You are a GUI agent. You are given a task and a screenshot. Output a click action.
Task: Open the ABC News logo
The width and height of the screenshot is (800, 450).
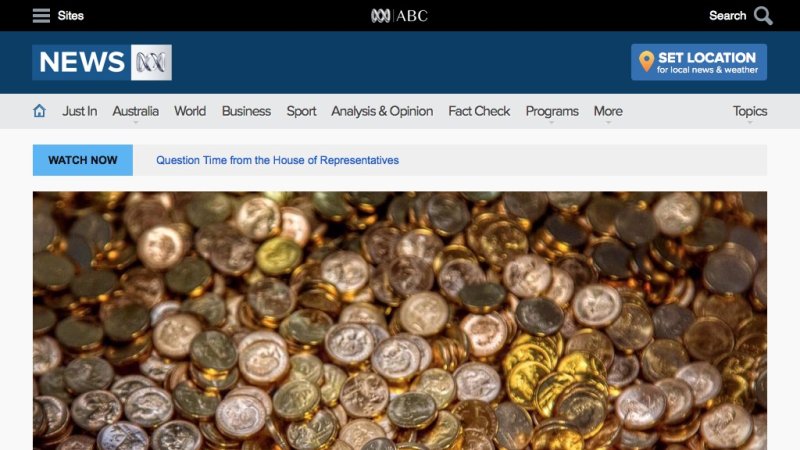(x=102, y=62)
